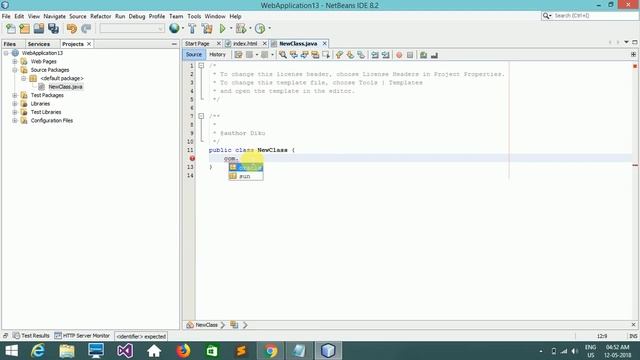
Task: Open the Test Results window button
Action: click(x=31, y=336)
